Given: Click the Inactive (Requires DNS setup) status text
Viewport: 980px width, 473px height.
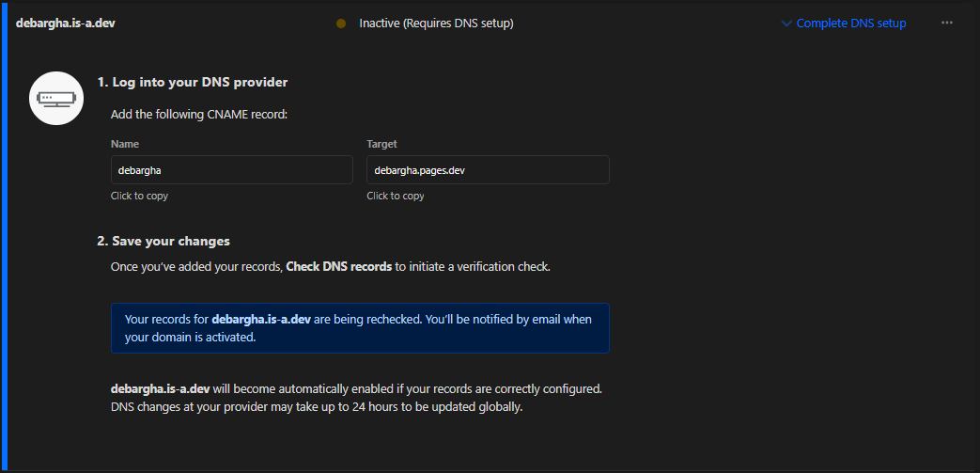Looking at the screenshot, I should point(436,23).
